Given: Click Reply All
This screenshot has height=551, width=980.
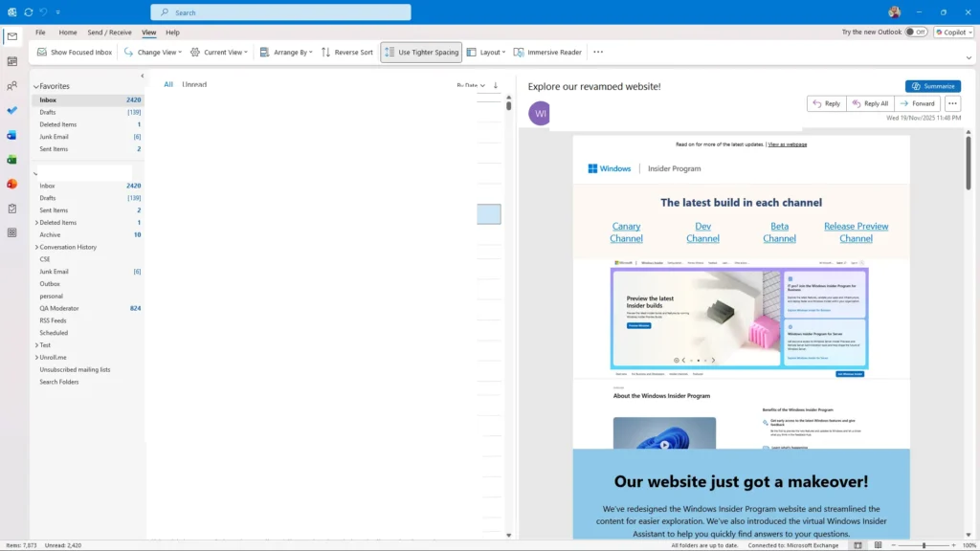Looking at the screenshot, I should click(x=870, y=103).
